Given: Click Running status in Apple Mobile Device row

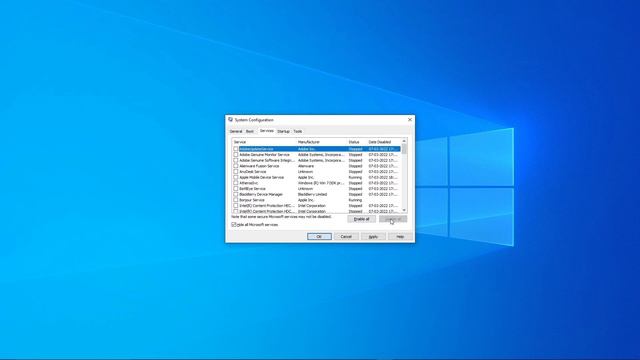Looking at the screenshot, I should point(355,178).
